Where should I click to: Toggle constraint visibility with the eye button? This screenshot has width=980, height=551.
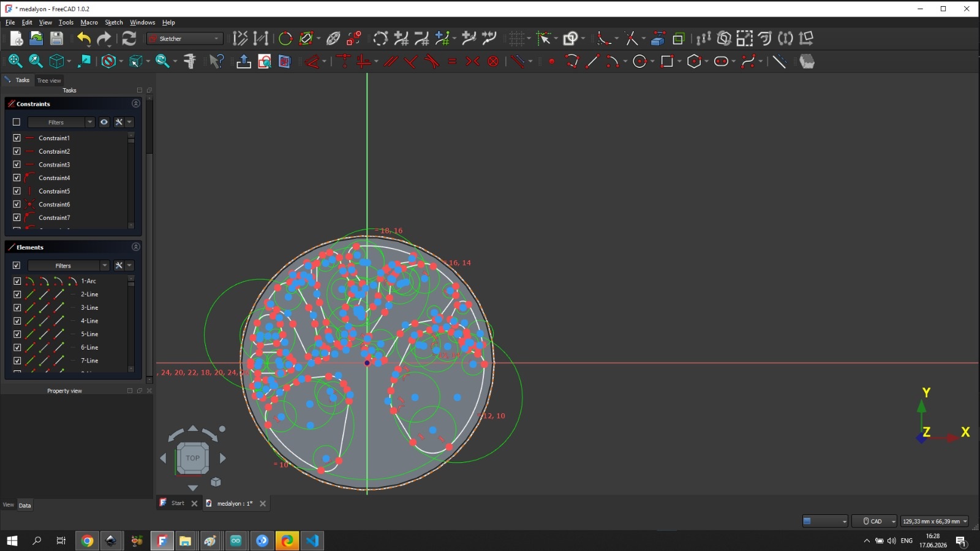(x=104, y=122)
